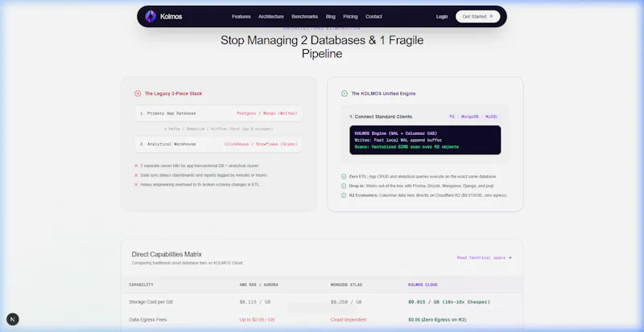Screen dimensions: 644x332
Task: Click $0.015 / GB (10x-16x Cheaper) cell
Action: (449, 302)
